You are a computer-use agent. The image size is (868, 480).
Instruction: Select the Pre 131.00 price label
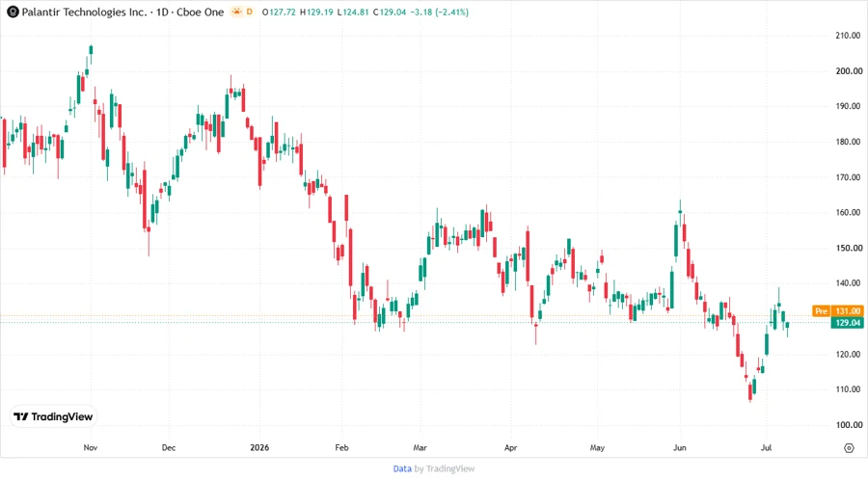838,311
